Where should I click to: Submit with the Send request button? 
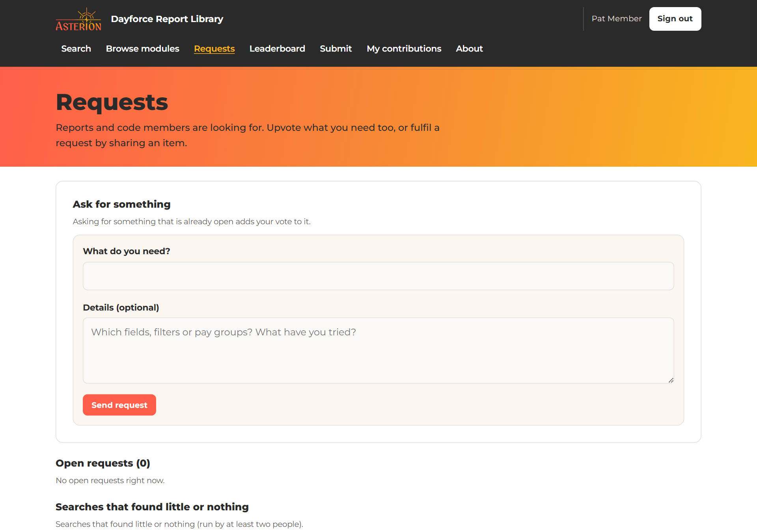click(119, 405)
